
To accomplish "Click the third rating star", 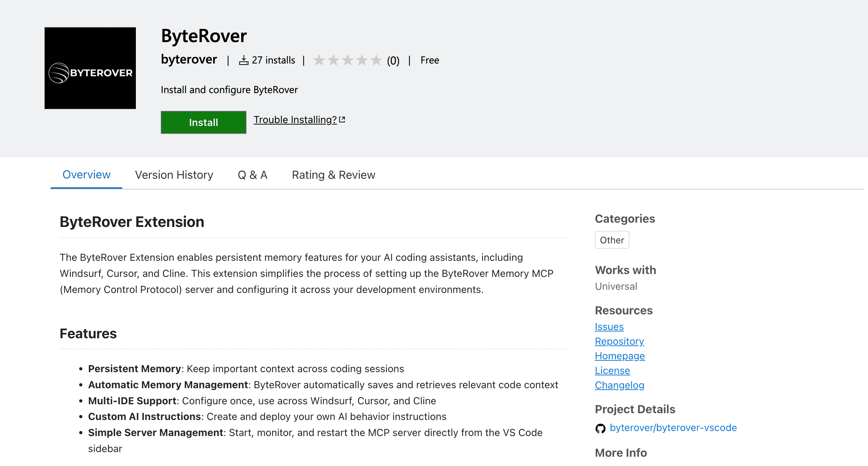I will pos(347,60).
